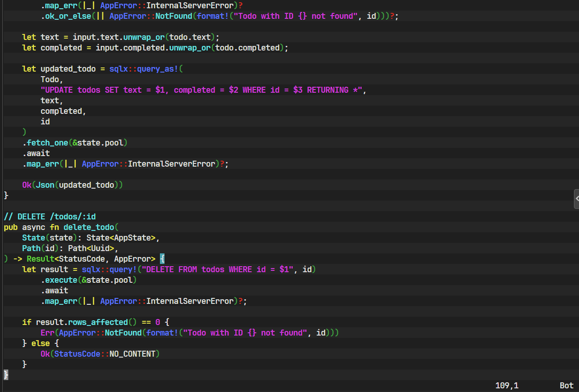Expand the collapsed side panel chevron

click(x=576, y=199)
